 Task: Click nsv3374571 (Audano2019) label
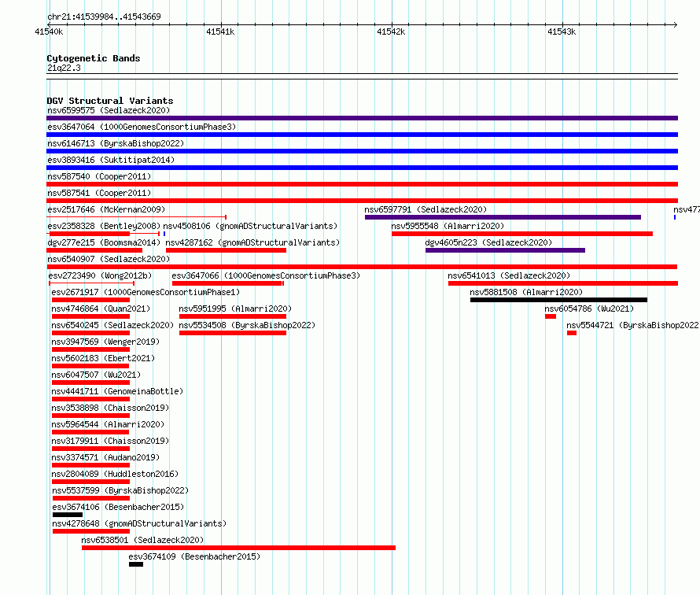click(105, 457)
